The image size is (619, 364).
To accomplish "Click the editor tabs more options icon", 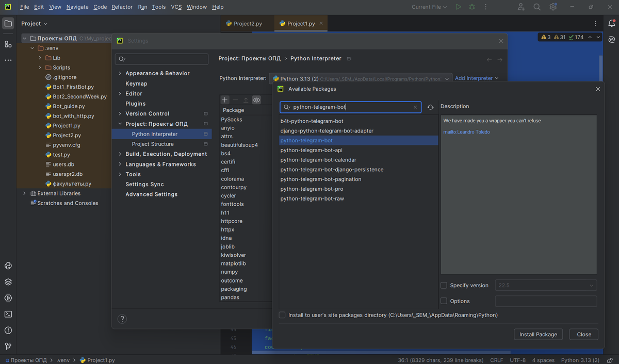I will tap(595, 23).
